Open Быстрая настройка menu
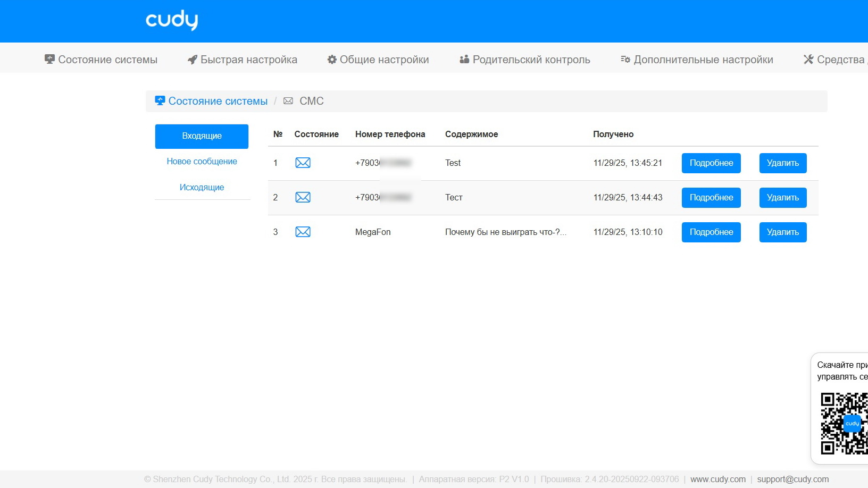Viewport: 868px width, 488px height. 243,60
